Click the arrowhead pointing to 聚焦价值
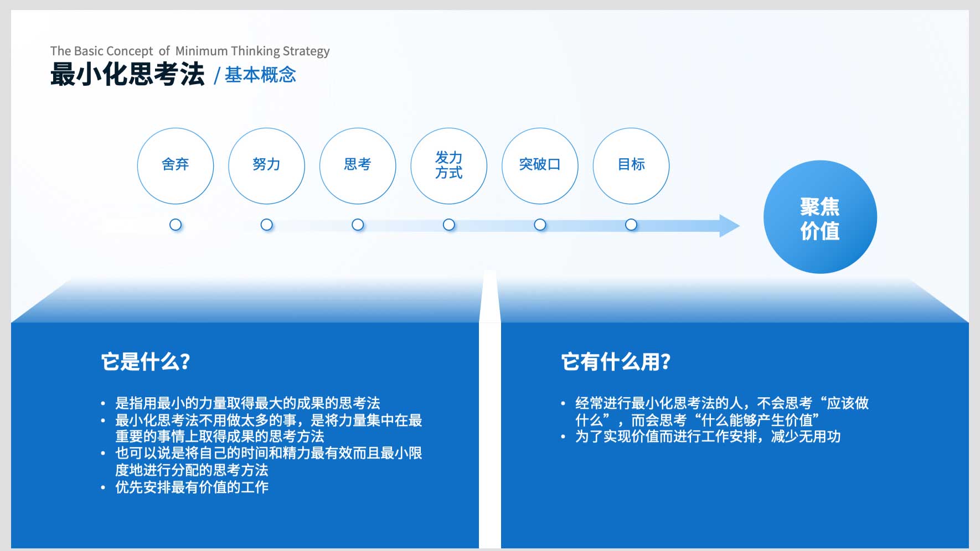This screenshot has height=551, width=980. 729,226
